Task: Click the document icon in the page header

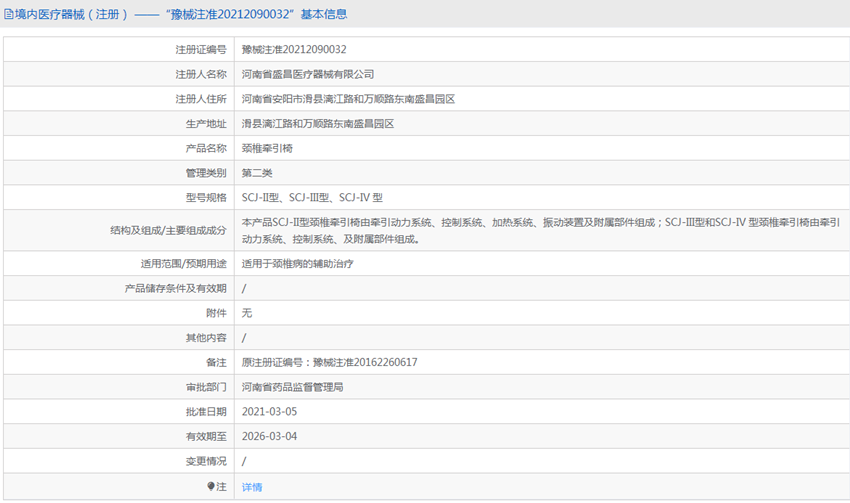Action: pyautogui.click(x=9, y=15)
